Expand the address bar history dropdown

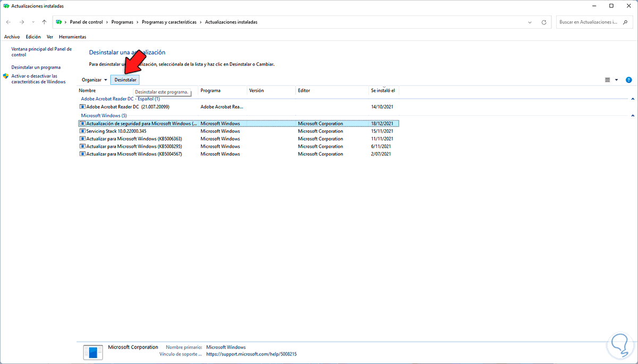tap(530, 22)
